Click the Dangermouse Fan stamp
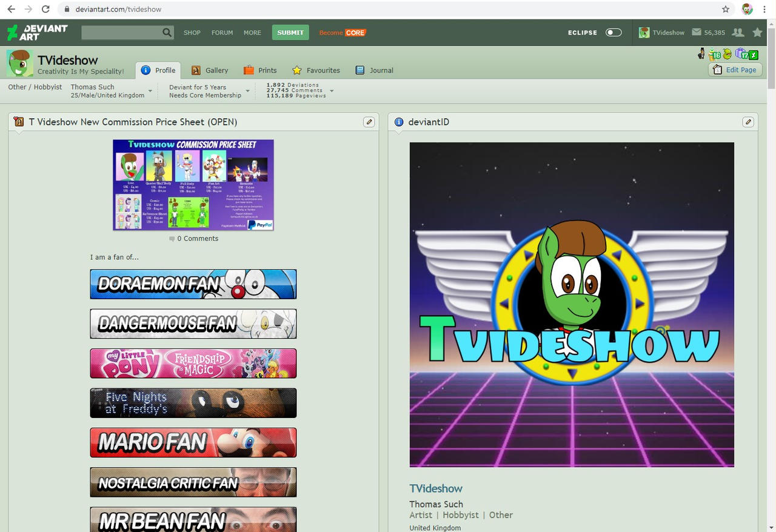Image resolution: width=776 pixels, height=532 pixels. pyautogui.click(x=193, y=324)
